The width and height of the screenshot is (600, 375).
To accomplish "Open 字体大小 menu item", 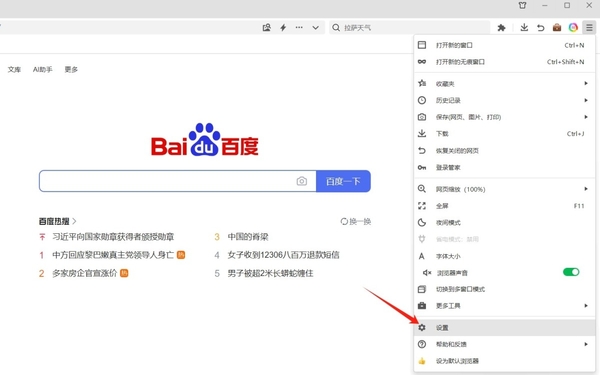I will coord(504,256).
